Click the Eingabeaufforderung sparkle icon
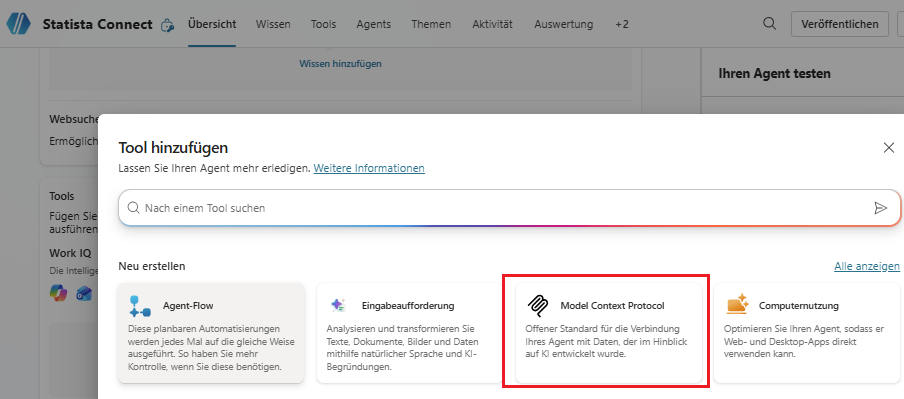904x399 pixels. click(x=338, y=306)
